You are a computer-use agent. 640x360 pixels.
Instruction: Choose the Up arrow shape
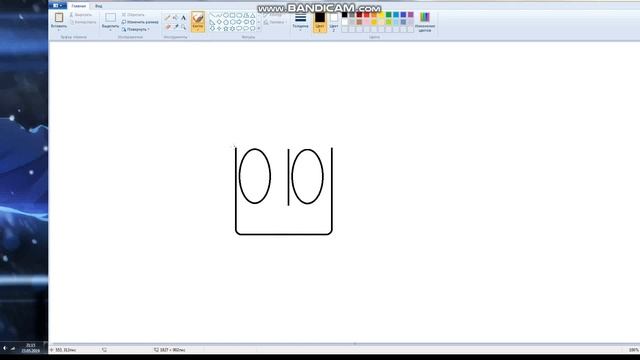(252, 22)
